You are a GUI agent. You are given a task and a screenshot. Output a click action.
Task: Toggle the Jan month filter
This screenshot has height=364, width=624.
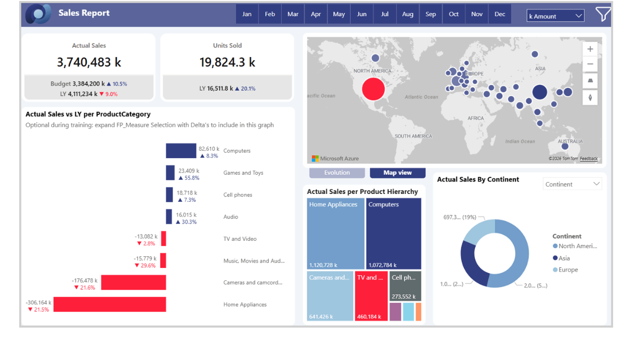click(x=247, y=14)
